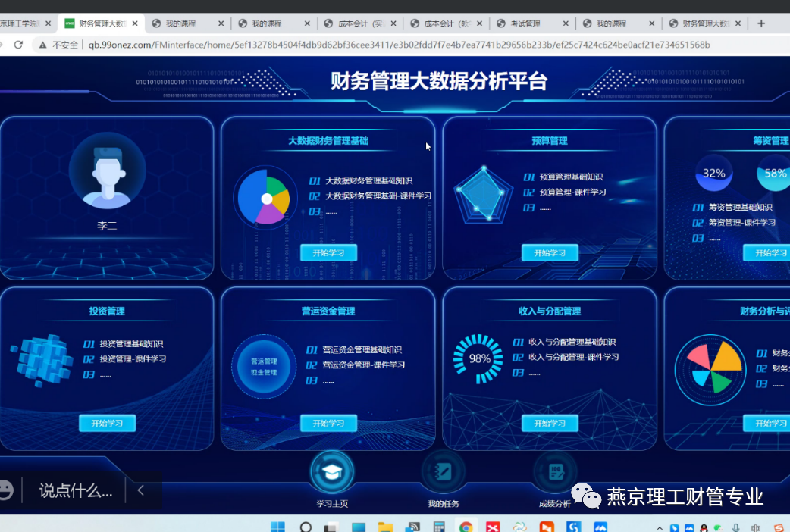
Task: Open 我的任务 notebook icon
Action: click(x=443, y=472)
